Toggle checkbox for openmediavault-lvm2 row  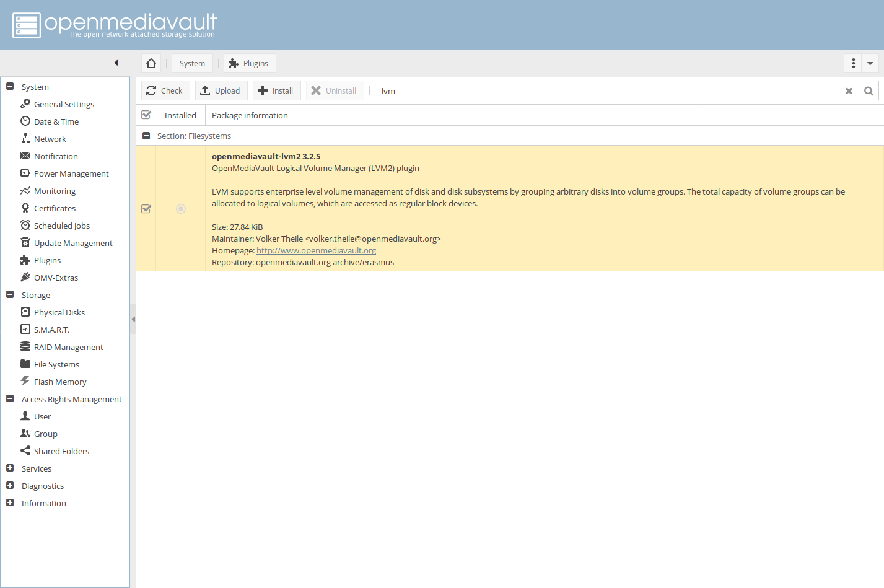(146, 209)
